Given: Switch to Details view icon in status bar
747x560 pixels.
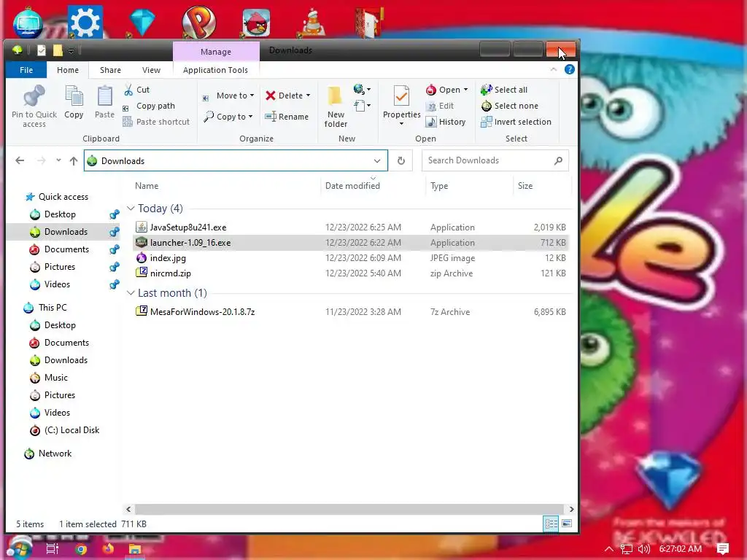Looking at the screenshot, I should (x=551, y=524).
